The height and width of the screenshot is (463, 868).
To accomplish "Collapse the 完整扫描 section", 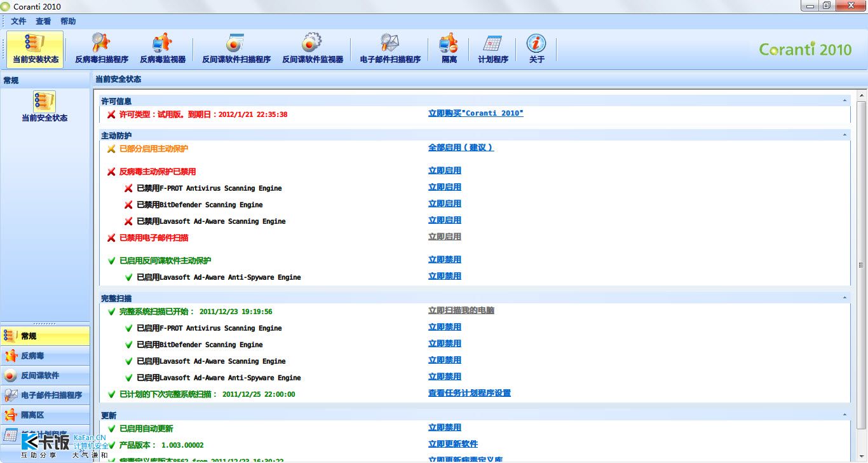I will [x=844, y=298].
